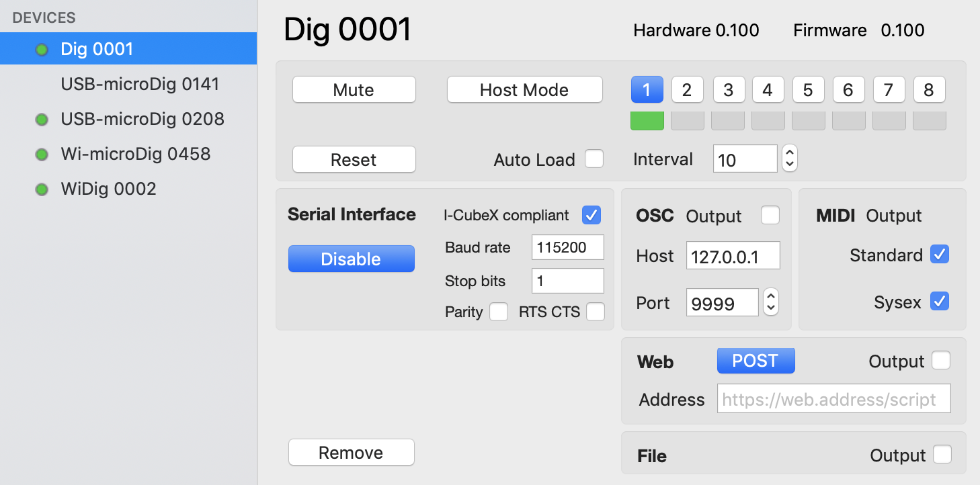Click the Remove button
The image size is (980, 485).
click(x=352, y=452)
